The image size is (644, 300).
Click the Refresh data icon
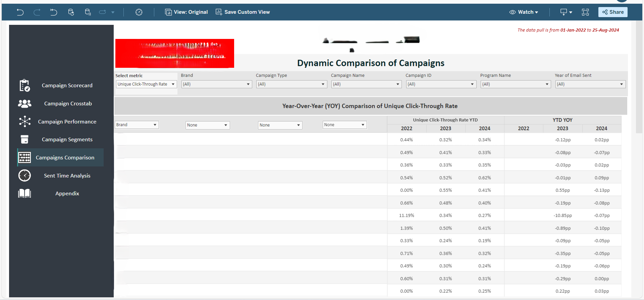(71, 12)
